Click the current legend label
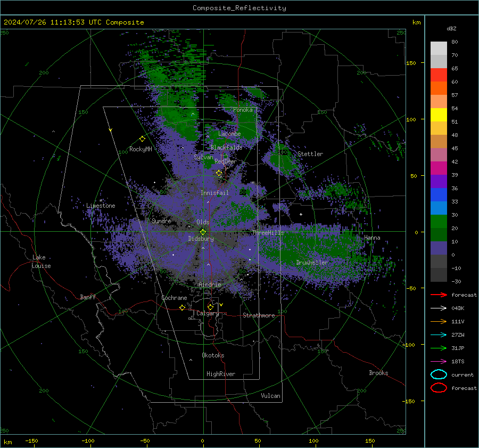479x448 pixels. tap(462, 374)
